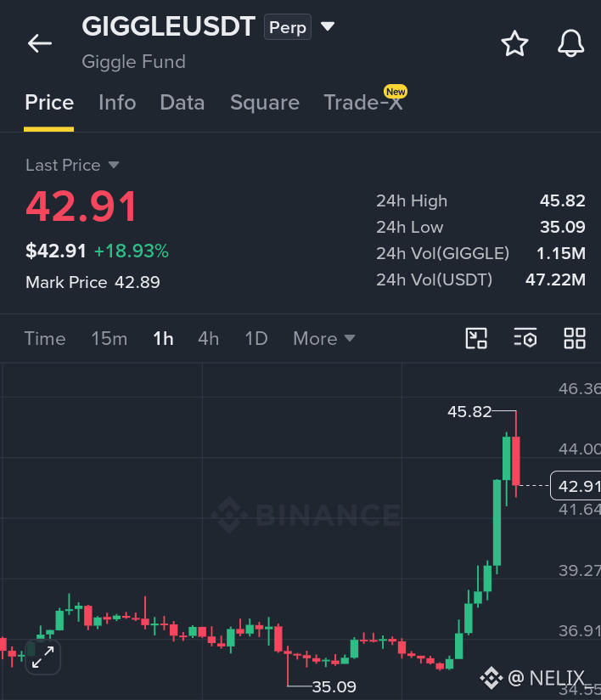The width and height of the screenshot is (601, 700).
Task: Add GIGGLEUSDT to favorites with the star
Action: 514,43
